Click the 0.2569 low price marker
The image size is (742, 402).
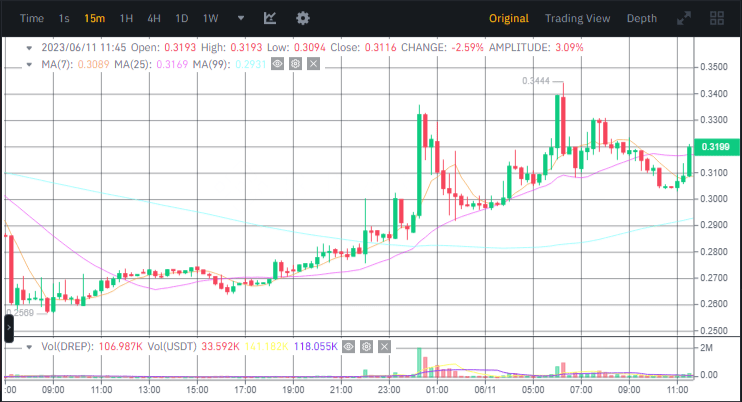20,313
